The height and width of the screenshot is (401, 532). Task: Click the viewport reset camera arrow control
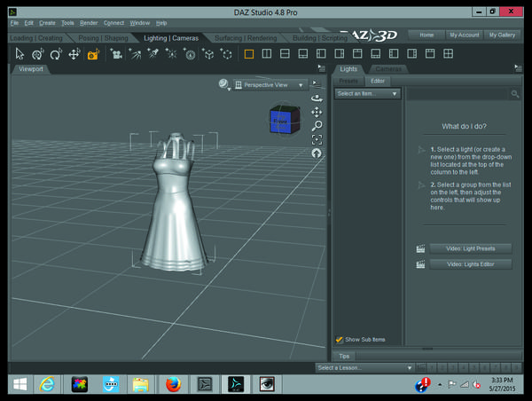tap(317, 153)
